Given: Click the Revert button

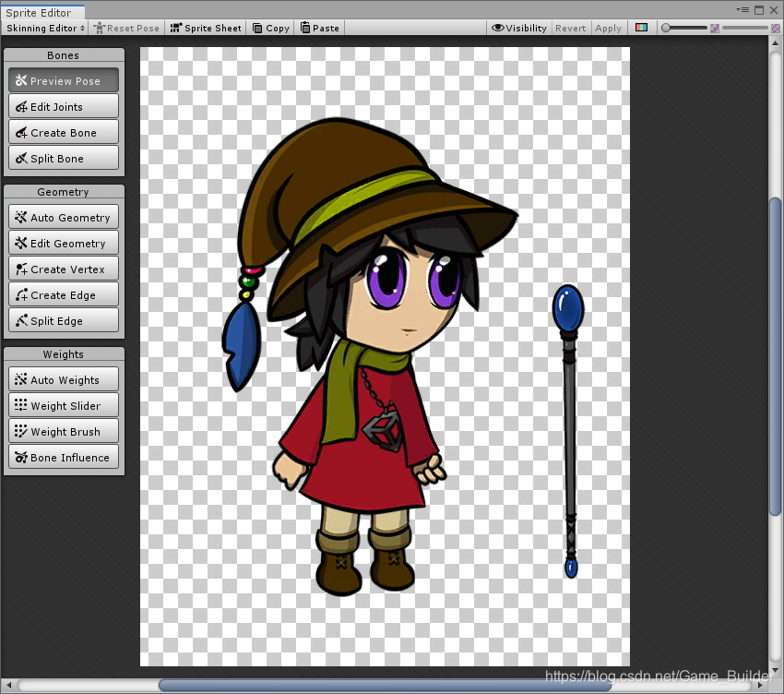Looking at the screenshot, I should (571, 28).
